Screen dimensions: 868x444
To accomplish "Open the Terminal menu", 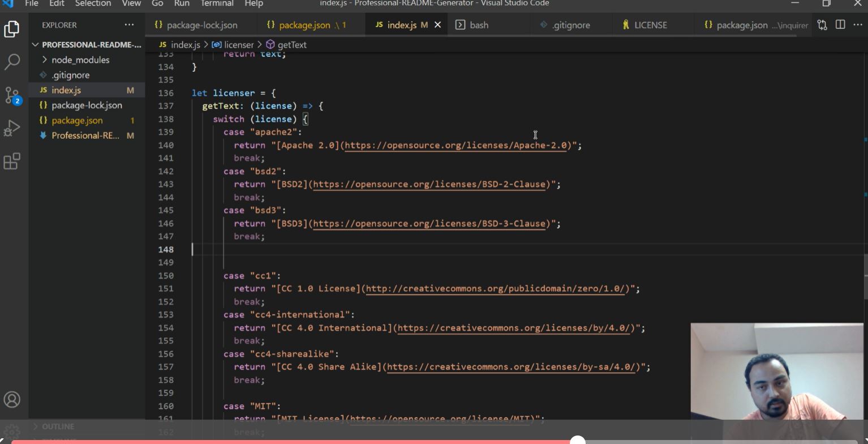I will pos(217,3).
